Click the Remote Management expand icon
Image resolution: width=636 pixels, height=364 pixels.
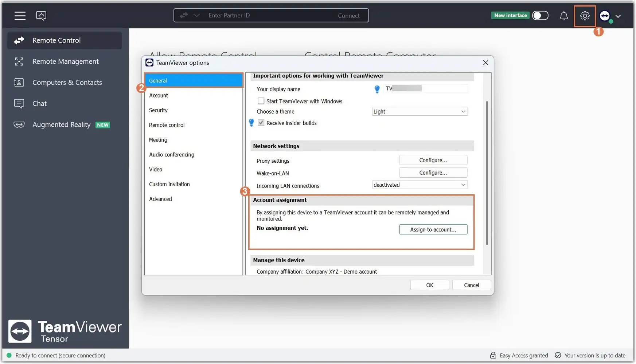pos(19,62)
